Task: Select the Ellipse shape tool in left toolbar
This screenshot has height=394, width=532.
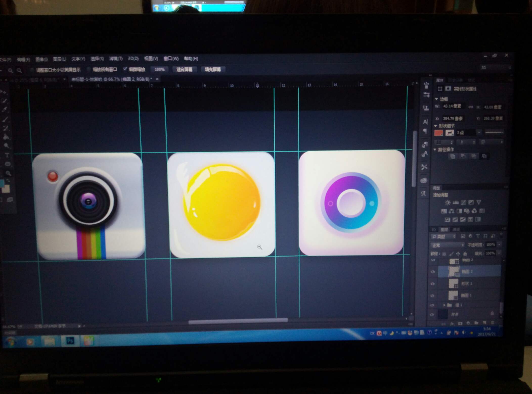Action: (x=8, y=164)
